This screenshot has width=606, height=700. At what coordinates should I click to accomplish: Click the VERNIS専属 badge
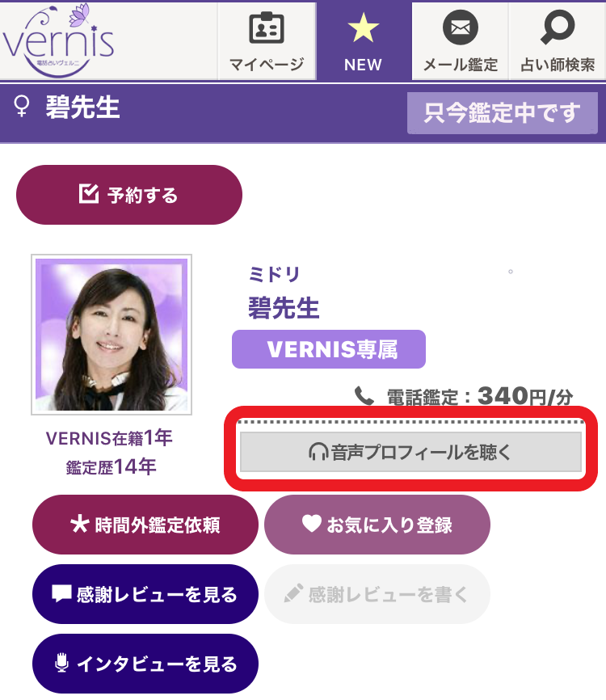[329, 349]
